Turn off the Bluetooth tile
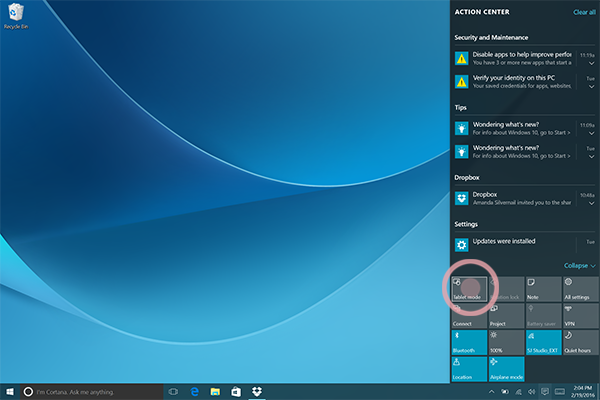The image size is (600, 400). tap(469, 343)
